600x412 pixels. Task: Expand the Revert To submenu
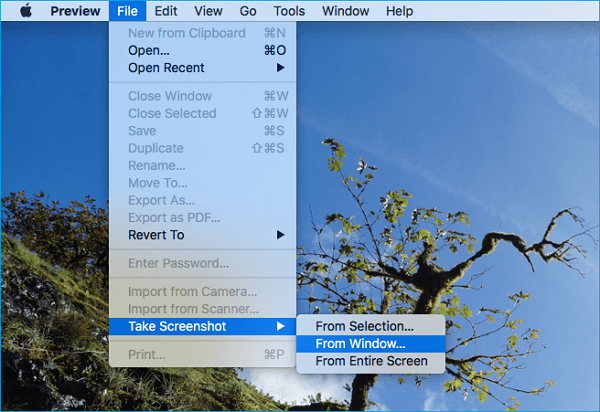coord(202,235)
